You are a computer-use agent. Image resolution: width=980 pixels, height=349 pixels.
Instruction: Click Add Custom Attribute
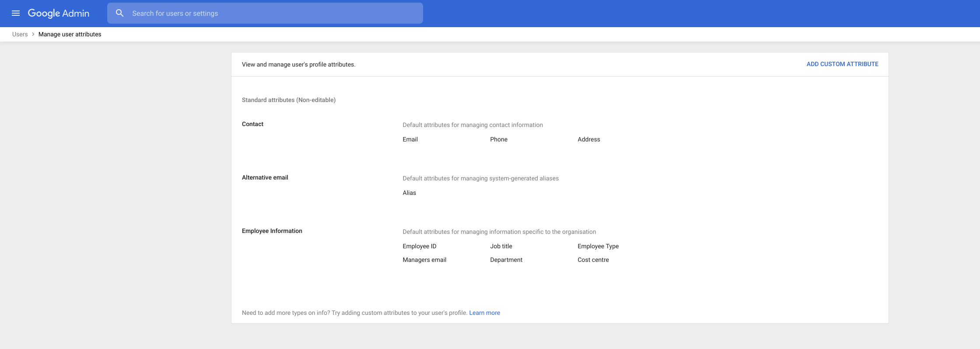[x=842, y=64]
